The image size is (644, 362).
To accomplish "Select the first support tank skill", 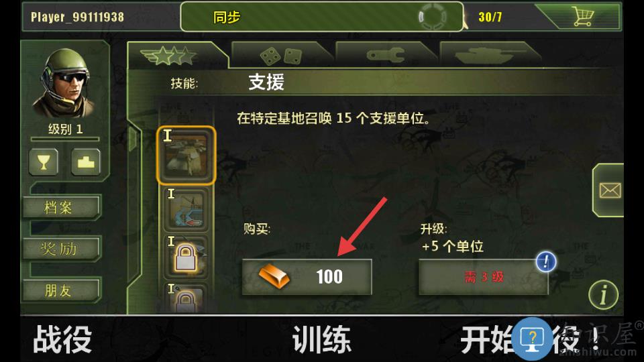I will click(x=186, y=155).
